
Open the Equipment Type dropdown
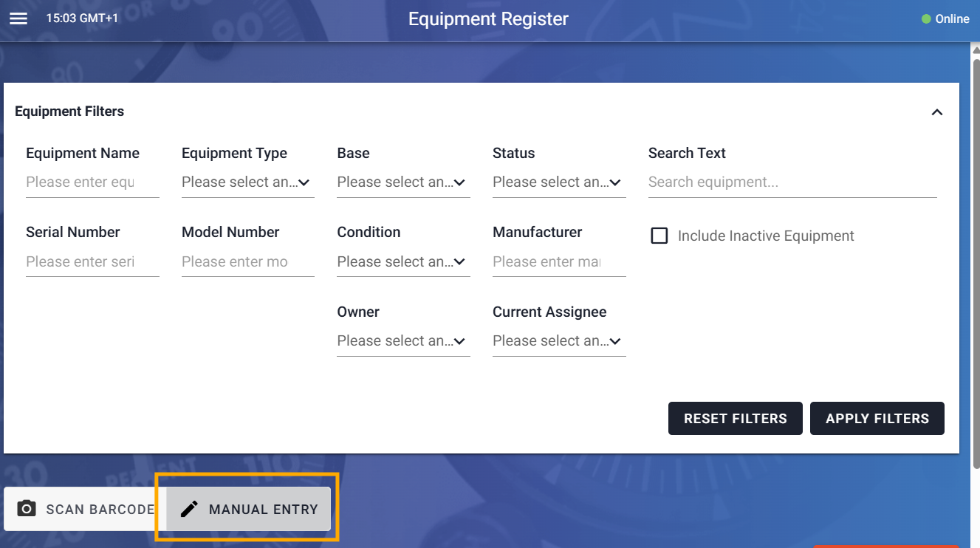(x=247, y=182)
